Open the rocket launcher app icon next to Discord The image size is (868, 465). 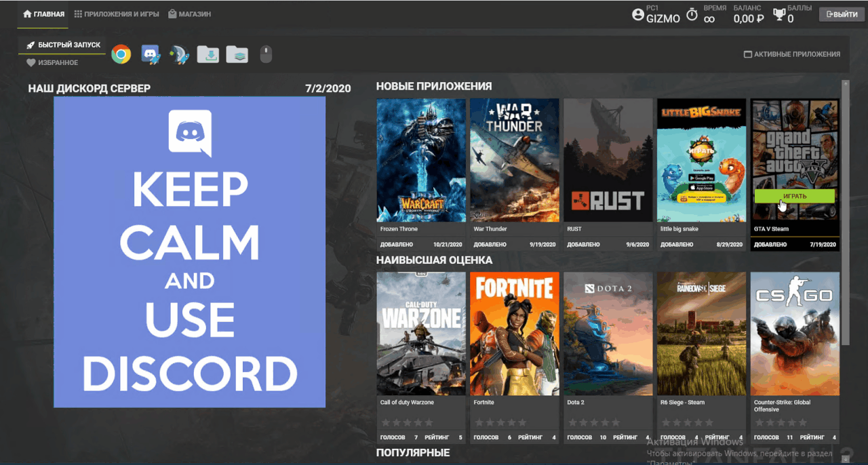178,54
